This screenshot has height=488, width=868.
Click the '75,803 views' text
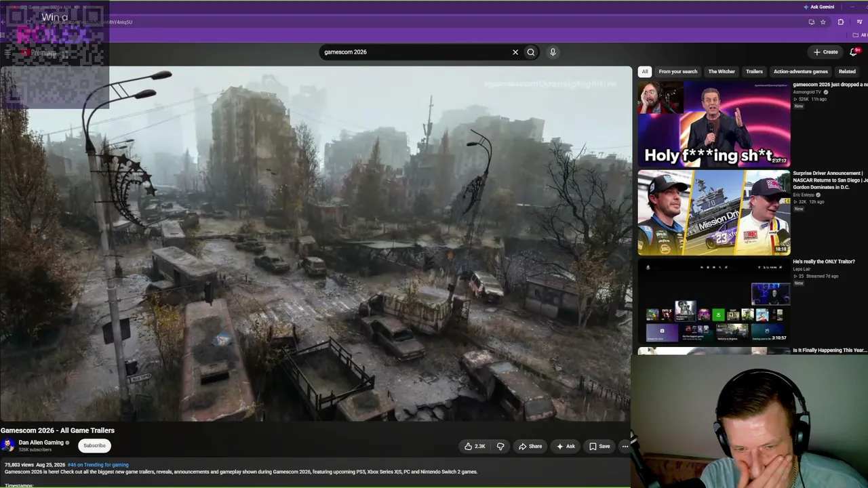coord(18,465)
